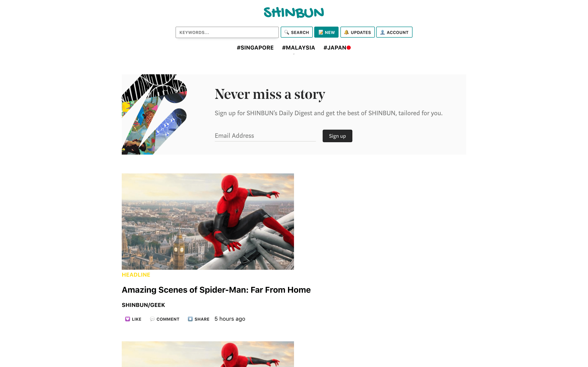The image size is (588, 367).
Task: Open the Spider-Man: Far From Home headline
Action: [x=216, y=290]
